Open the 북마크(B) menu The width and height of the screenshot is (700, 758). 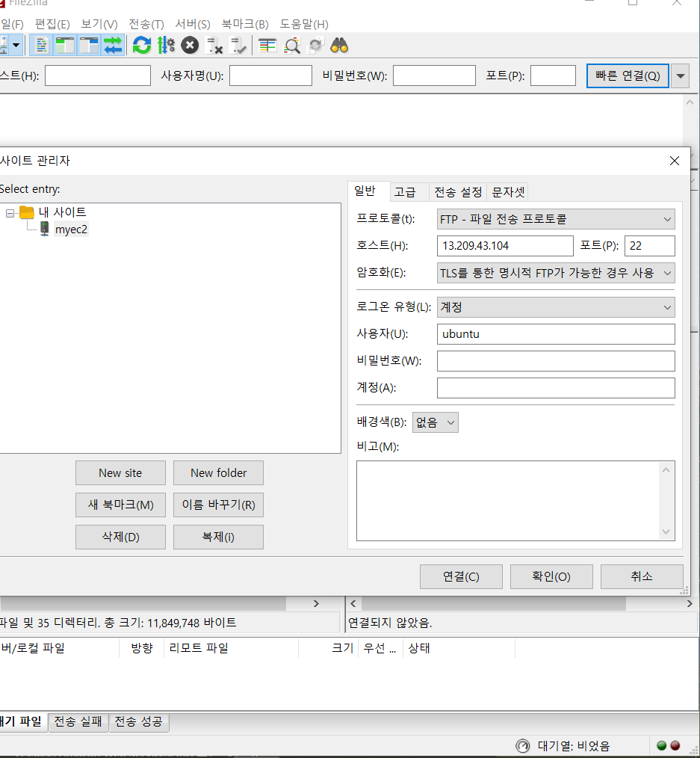245,24
